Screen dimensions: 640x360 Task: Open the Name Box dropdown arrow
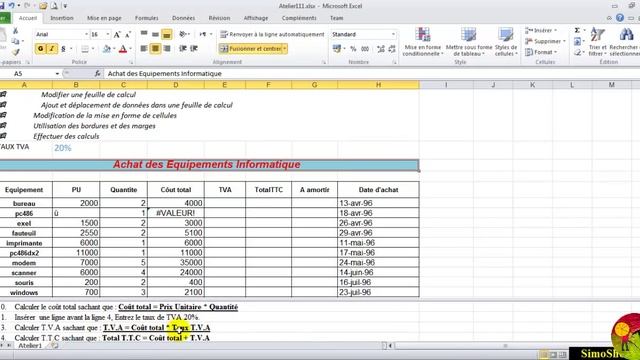[x=57, y=73]
